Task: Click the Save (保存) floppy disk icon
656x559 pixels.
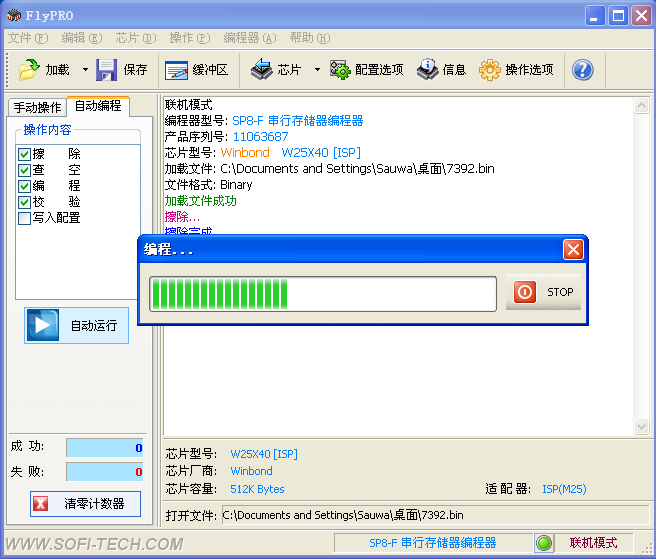Action: click(107, 70)
